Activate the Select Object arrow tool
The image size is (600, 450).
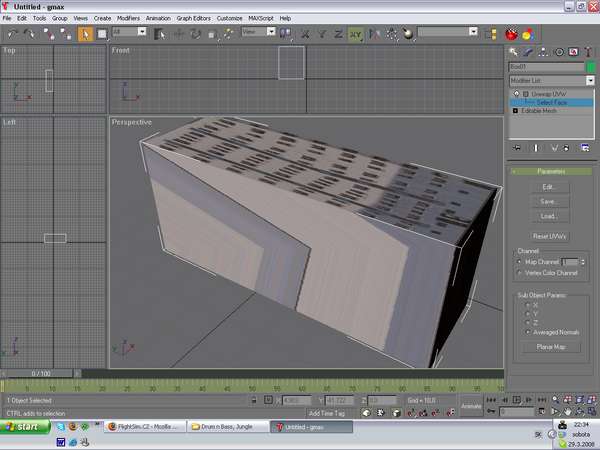(x=86, y=33)
